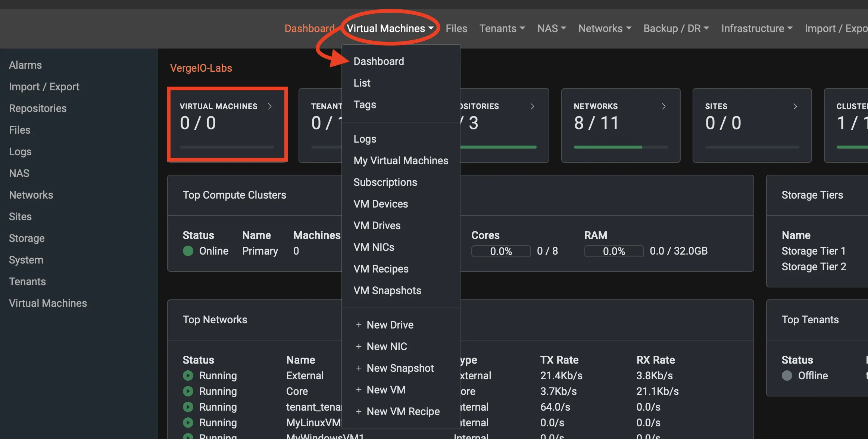
Task: Click the Offline status indicator under Top Tenants
Action: 787,376
